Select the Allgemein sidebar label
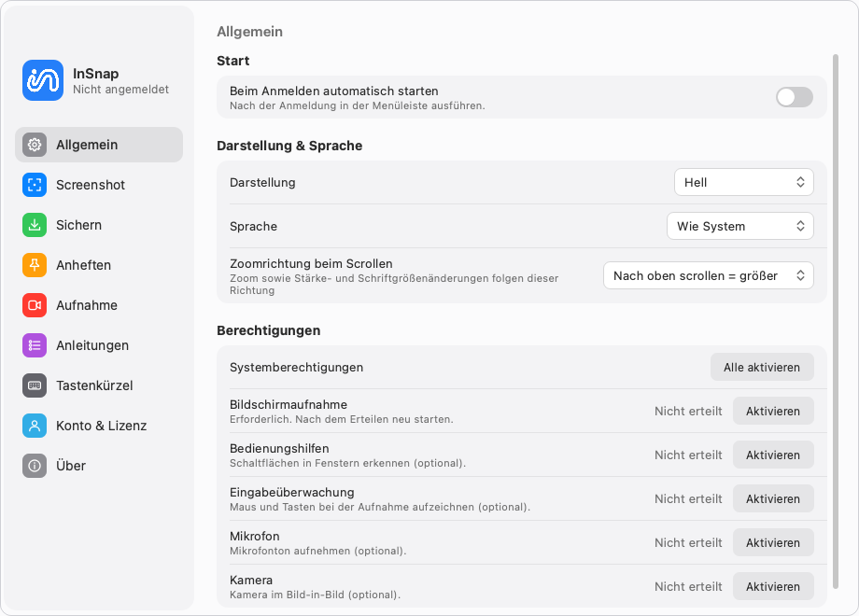 pyautogui.click(x=87, y=145)
